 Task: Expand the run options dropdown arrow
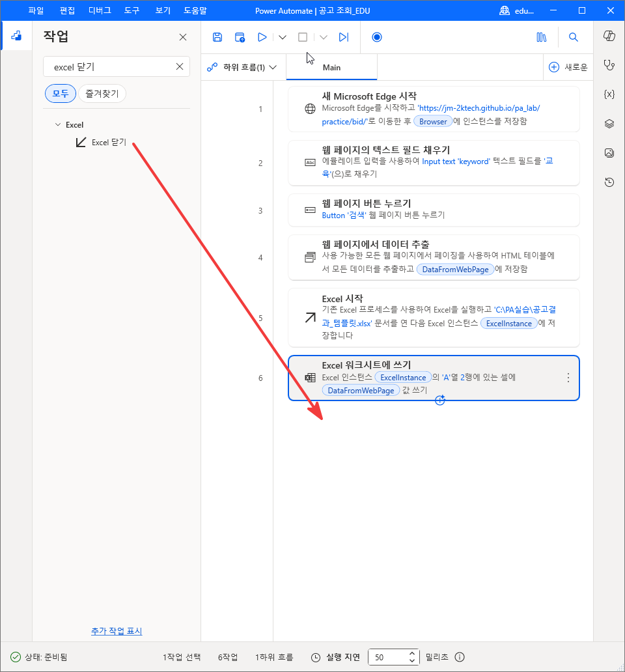click(283, 37)
